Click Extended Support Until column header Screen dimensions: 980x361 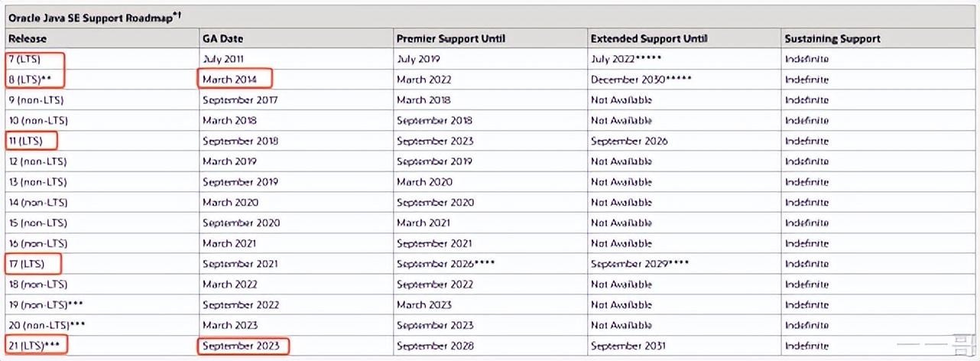648,38
